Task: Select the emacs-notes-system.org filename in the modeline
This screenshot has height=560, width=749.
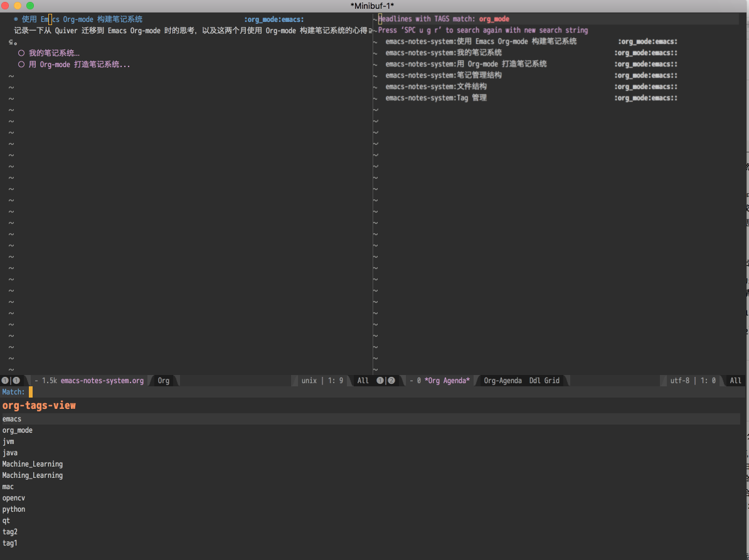Action: pyautogui.click(x=103, y=380)
